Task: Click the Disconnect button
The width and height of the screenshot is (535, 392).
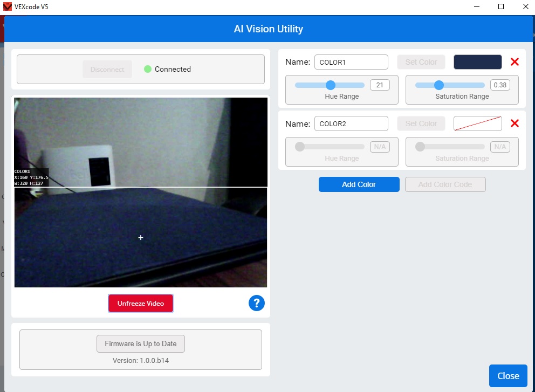Action: pos(107,69)
